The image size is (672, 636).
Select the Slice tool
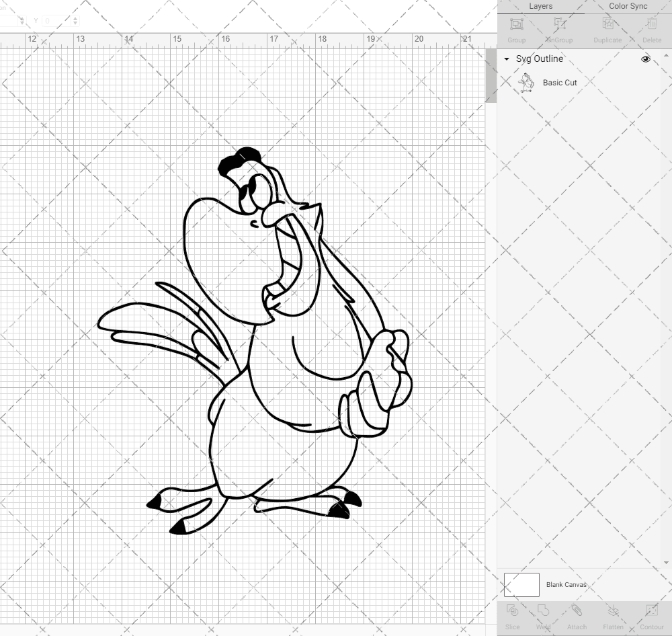click(513, 615)
